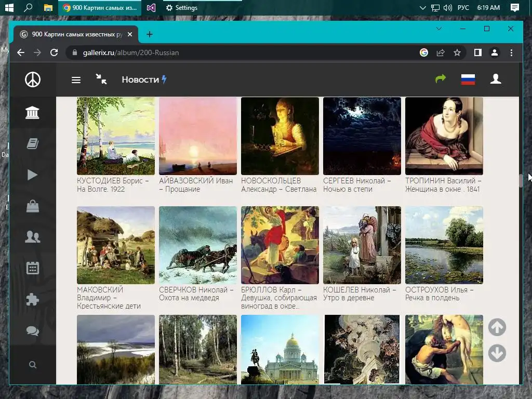Open the shopping bag icon in sidebar
The image size is (532, 399).
(33, 206)
